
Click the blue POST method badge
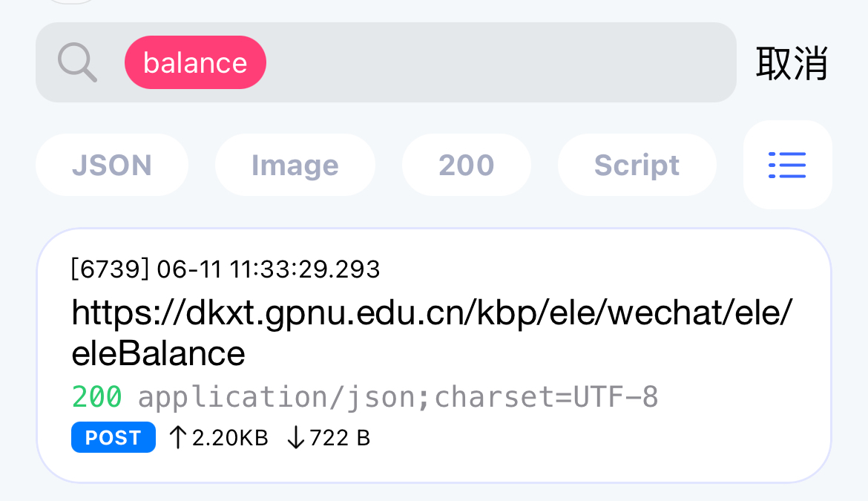coord(113,438)
